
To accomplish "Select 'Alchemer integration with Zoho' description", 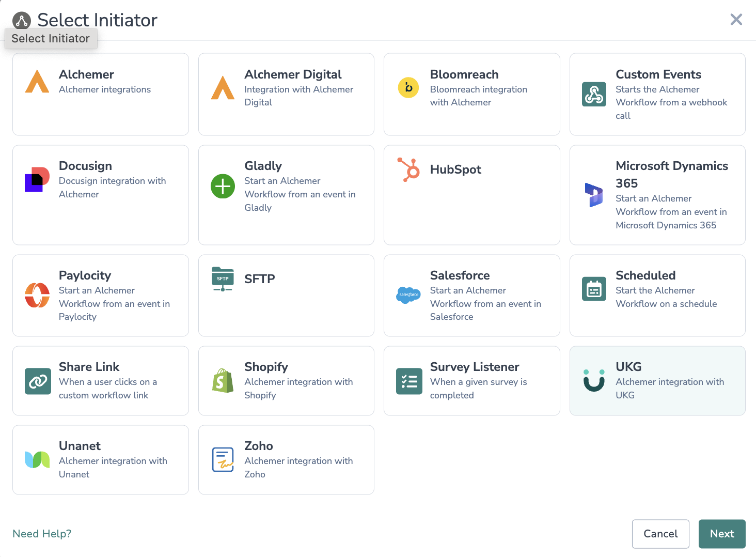I will 298,468.
